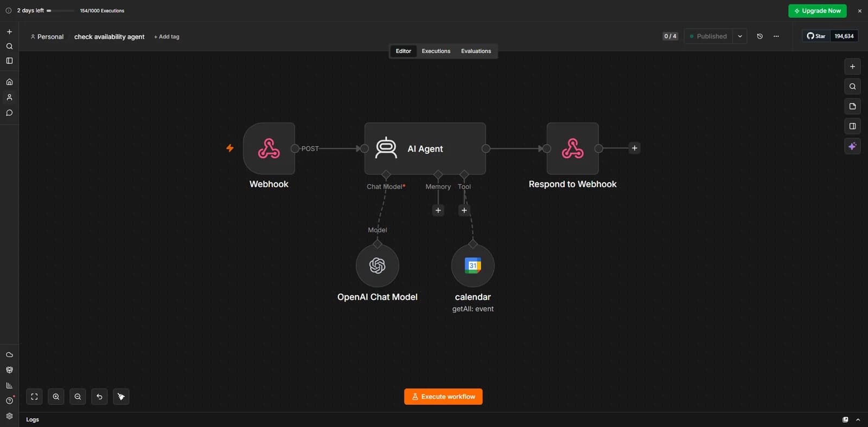
Task: Open the help icon in sidebar
Action: [x=9, y=400]
